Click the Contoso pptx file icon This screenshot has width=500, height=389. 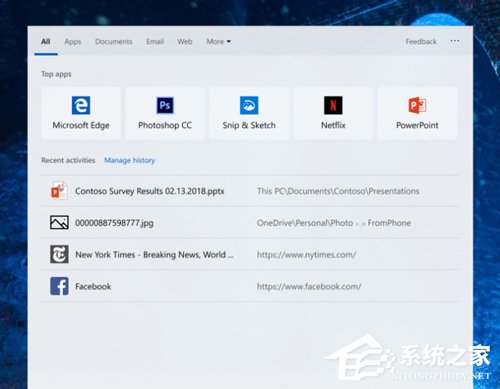point(59,191)
